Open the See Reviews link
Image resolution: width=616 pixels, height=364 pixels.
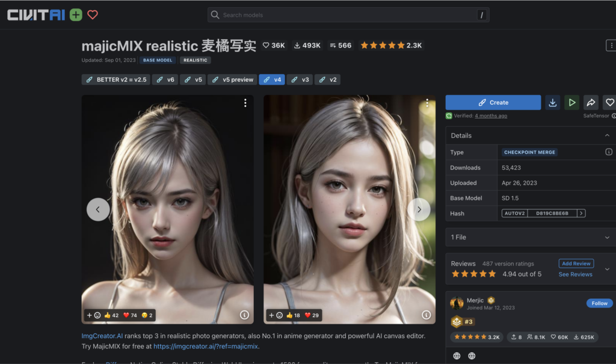tap(575, 274)
